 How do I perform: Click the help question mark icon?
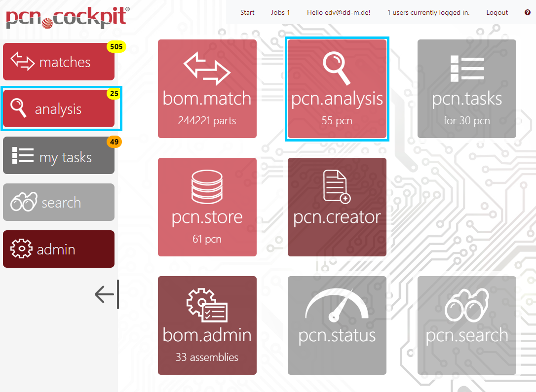click(x=527, y=12)
